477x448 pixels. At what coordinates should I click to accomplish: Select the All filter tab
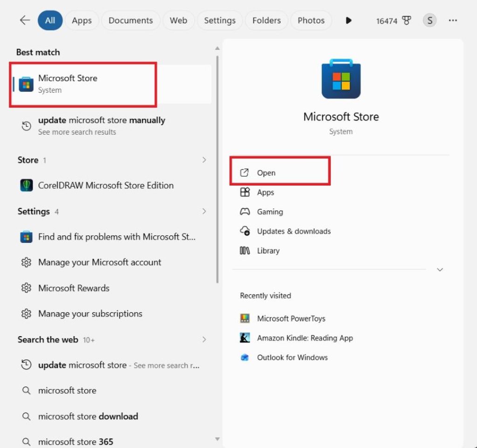coord(50,21)
